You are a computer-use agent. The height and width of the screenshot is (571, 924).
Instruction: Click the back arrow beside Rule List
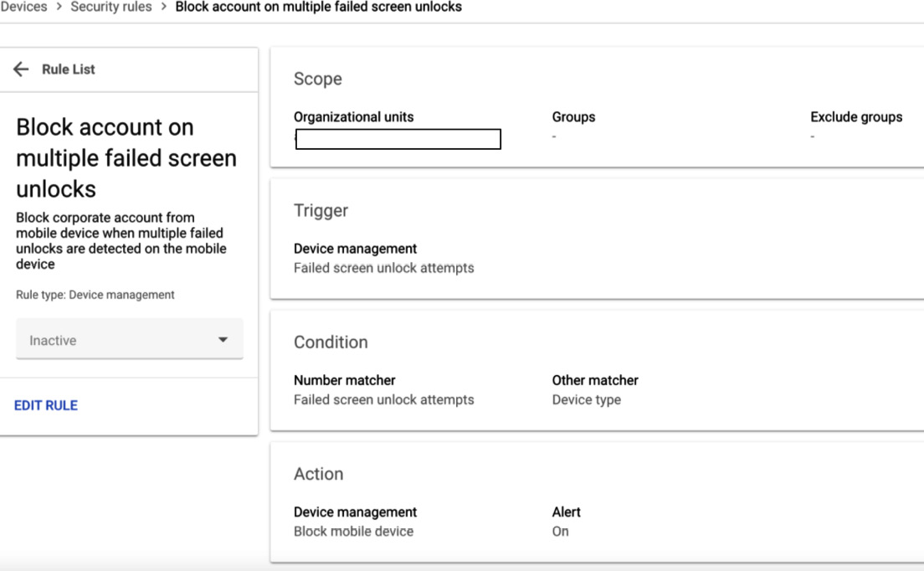click(21, 69)
